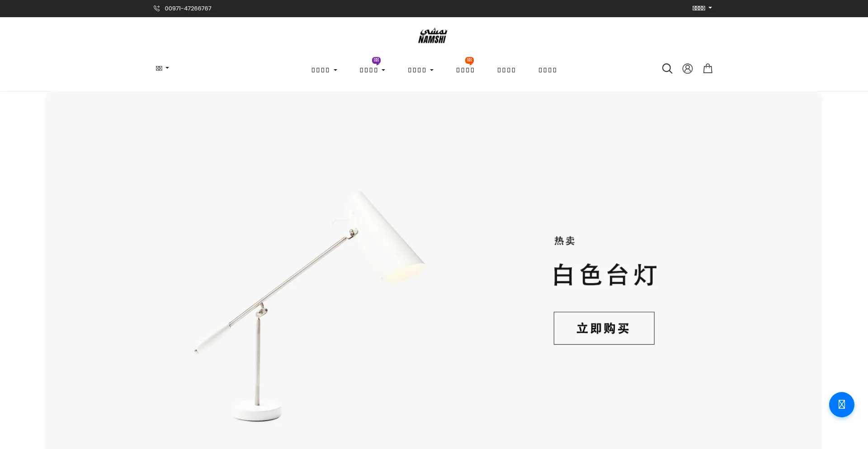Expand the second navigation menu with purple badge
The image size is (868, 449).
(x=373, y=70)
